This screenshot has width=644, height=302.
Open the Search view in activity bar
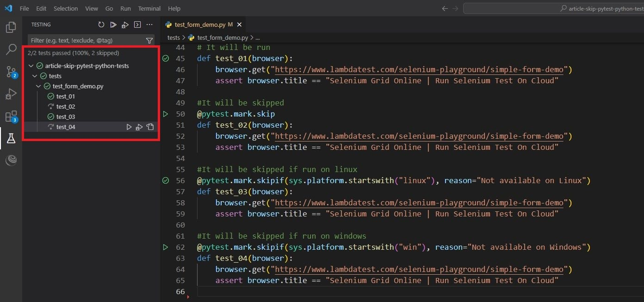pyautogui.click(x=11, y=49)
